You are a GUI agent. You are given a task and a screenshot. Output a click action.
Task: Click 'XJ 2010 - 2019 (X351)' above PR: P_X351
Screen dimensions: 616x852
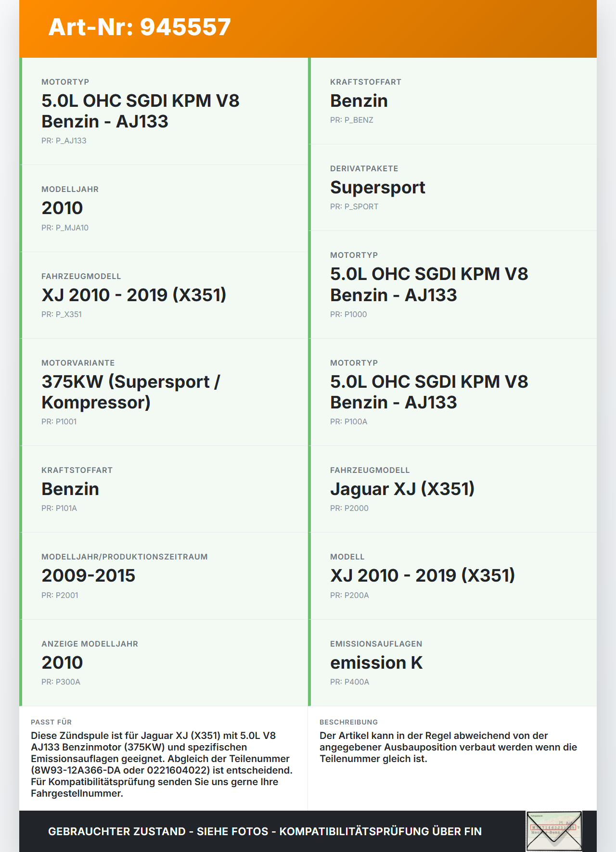click(x=134, y=295)
